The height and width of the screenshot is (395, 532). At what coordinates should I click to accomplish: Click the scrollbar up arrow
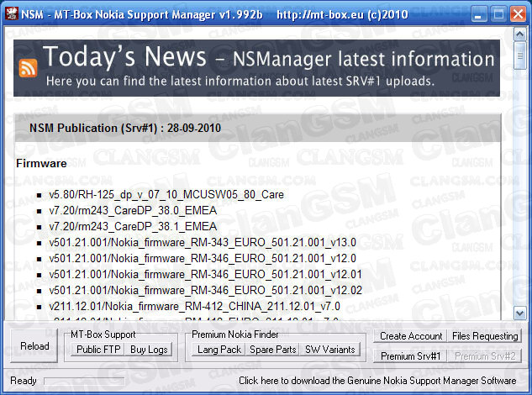[519, 34]
